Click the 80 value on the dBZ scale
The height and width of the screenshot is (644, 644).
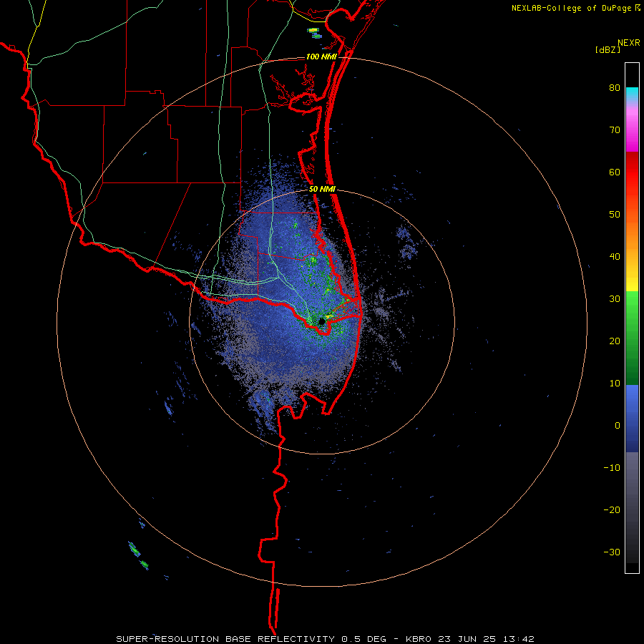pyautogui.click(x=615, y=87)
